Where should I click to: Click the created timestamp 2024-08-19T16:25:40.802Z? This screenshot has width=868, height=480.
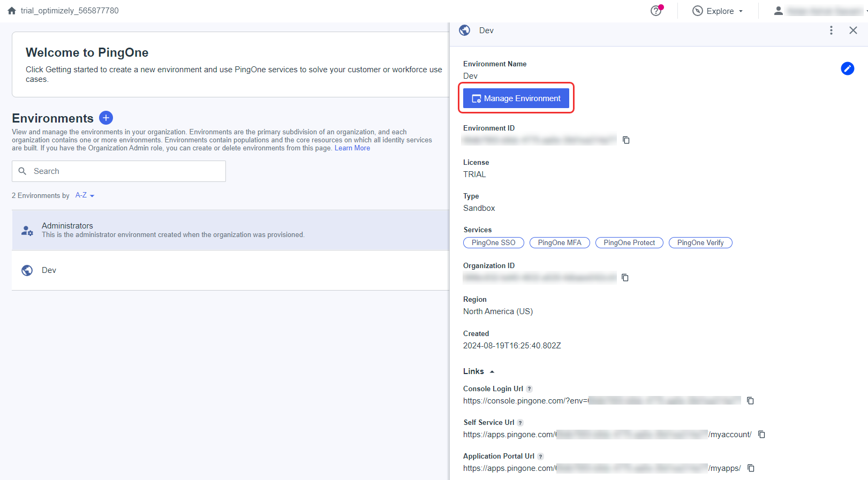(x=512, y=346)
